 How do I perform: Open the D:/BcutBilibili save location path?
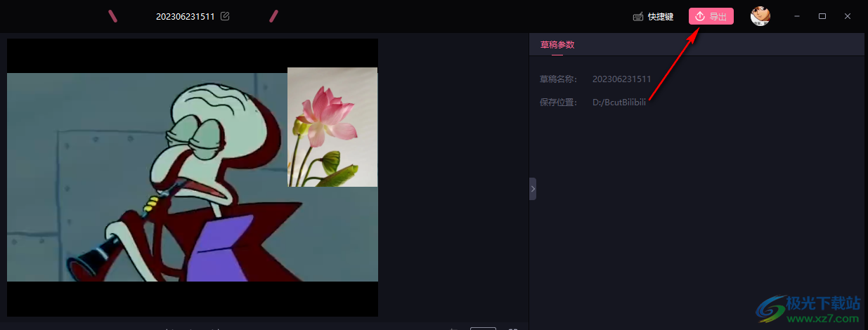tap(619, 102)
